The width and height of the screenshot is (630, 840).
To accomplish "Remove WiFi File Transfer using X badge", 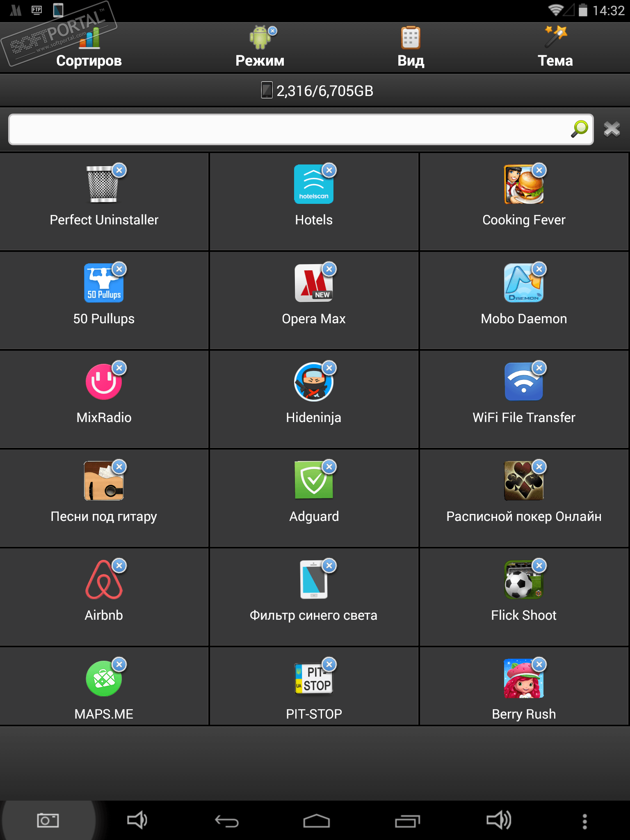I will pyautogui.click(x=539, y=367).
